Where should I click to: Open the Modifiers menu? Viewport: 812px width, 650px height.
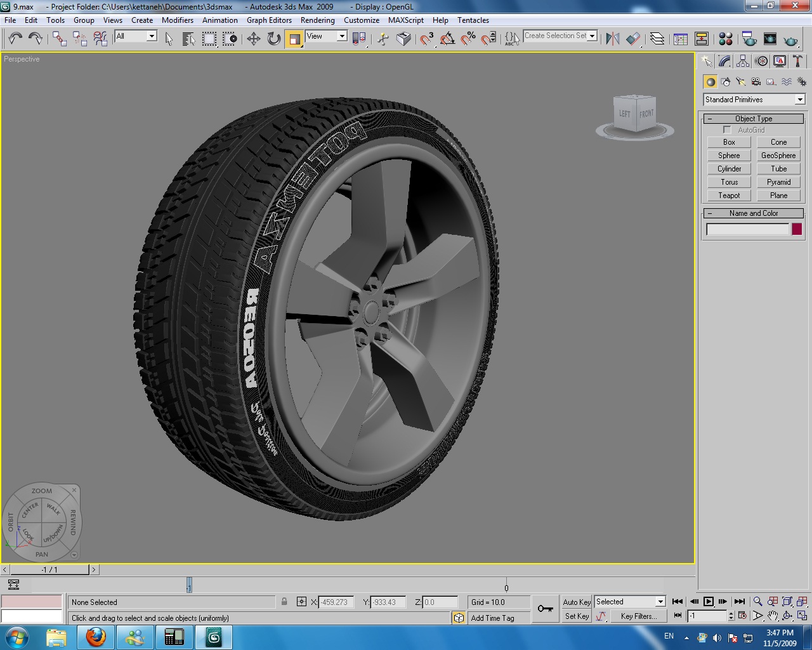point(178,20)
